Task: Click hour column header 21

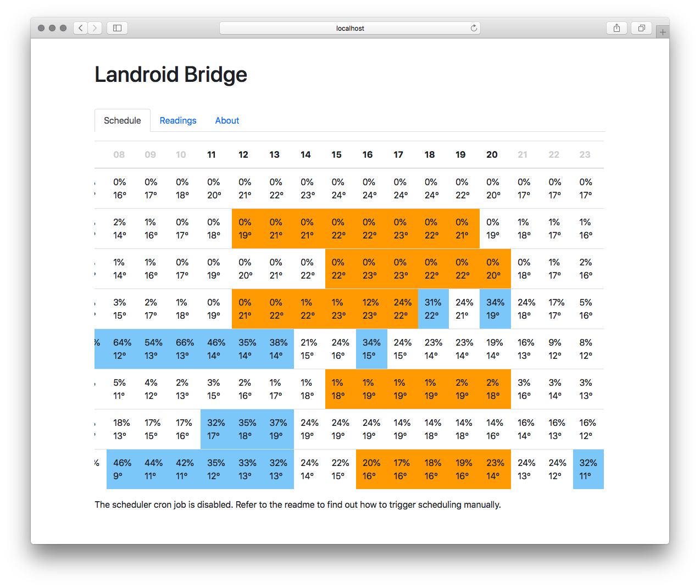Action: 523,154
